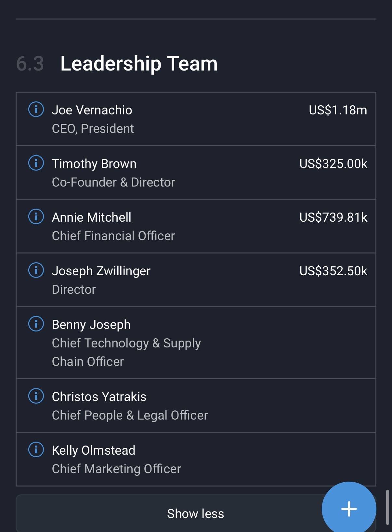Click info icon beside Joe Vernachio

pos(36,109)
